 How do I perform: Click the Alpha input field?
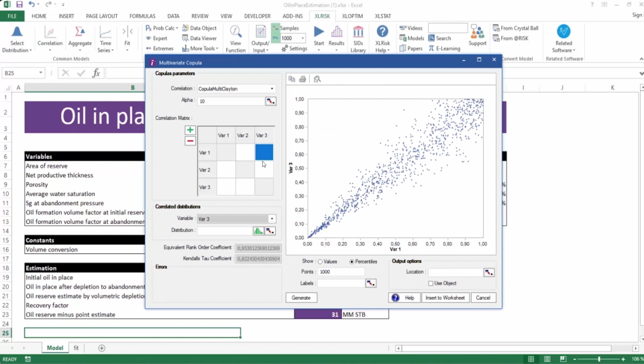(231, 101)
